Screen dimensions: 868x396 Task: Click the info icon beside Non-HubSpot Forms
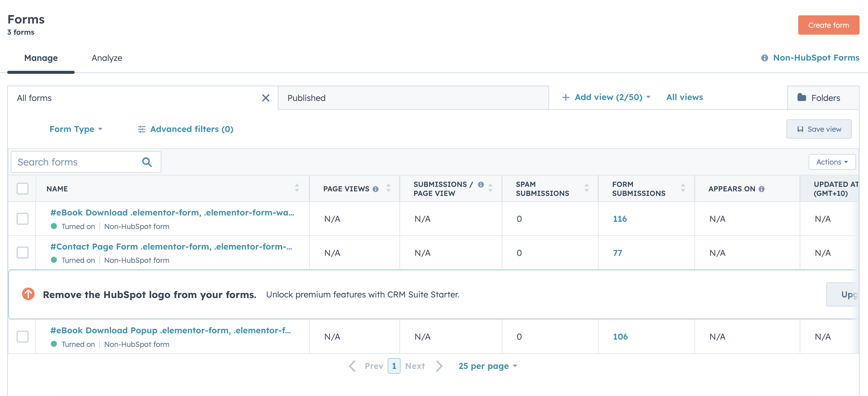(764, 58)
